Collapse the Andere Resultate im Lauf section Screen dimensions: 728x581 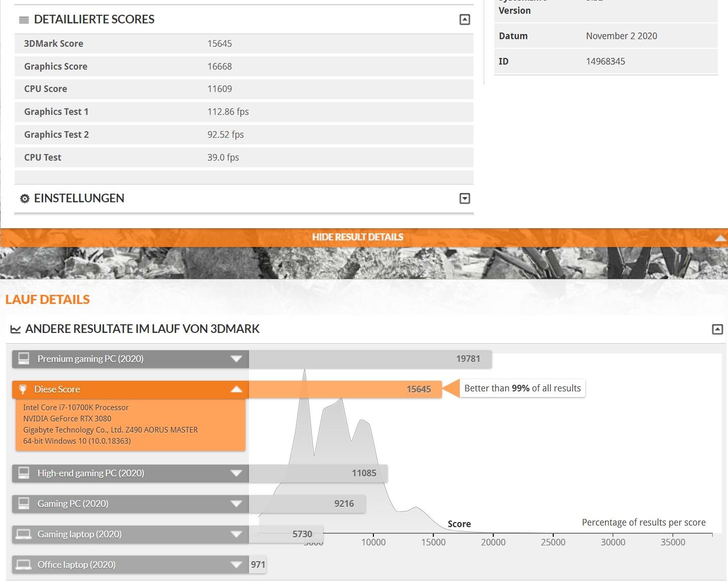[717, 329]
